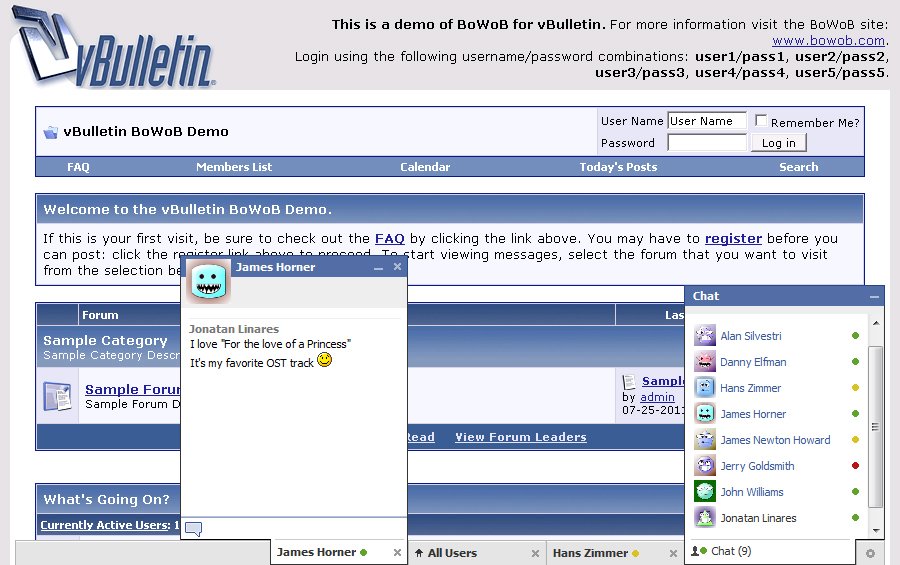Open the admin profile link

[657, 397]
